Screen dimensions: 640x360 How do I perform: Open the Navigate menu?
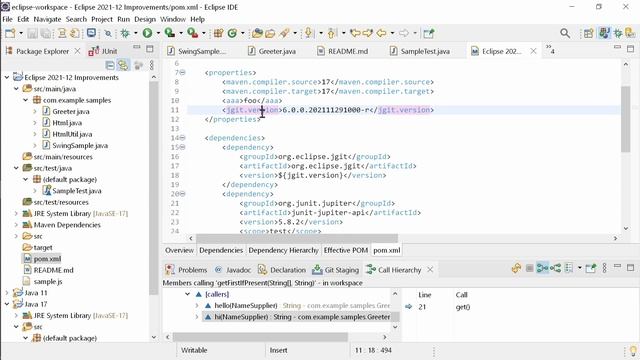tap(47, 19)
